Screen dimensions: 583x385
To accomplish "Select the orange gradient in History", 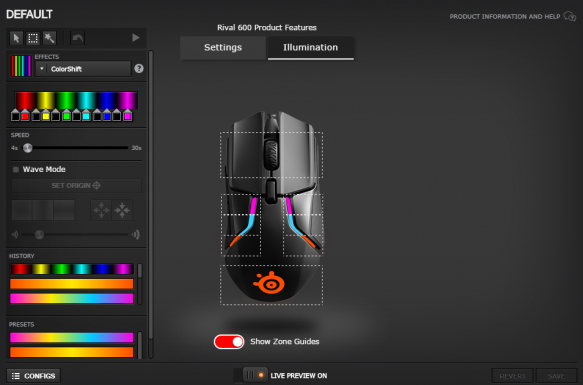I will [x=72, y=284].
